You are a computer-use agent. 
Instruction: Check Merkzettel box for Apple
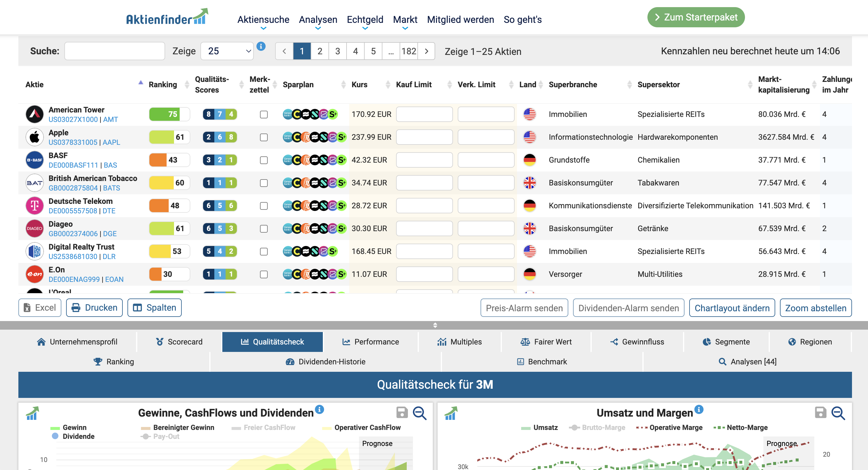[x=264, y=138]
